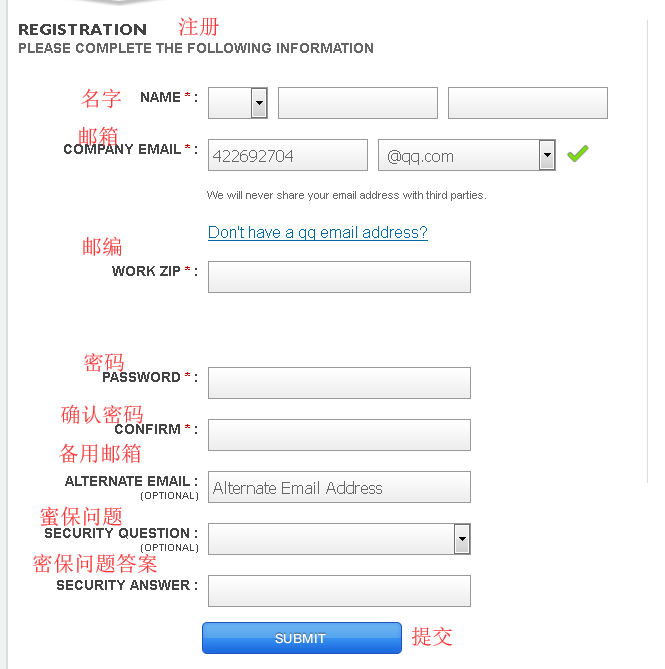Follow the "Don't have a qq email address?" link

coord(318,233)
